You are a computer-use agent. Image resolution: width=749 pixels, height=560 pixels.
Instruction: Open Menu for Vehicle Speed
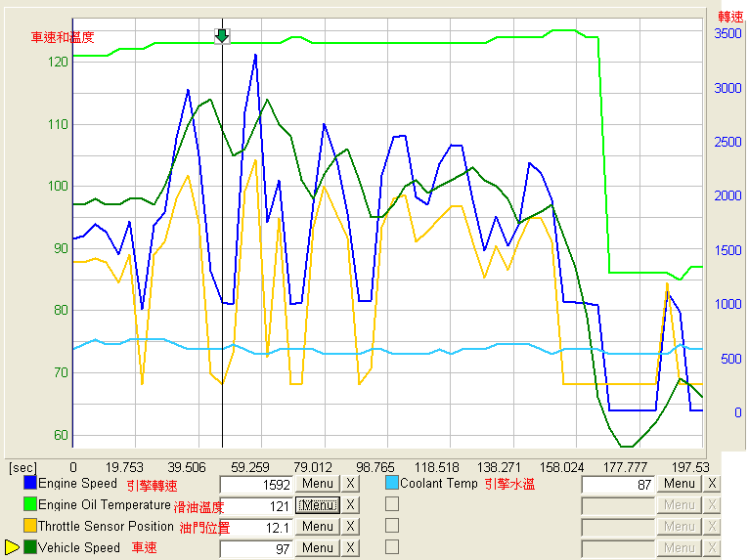pos(318,548)
